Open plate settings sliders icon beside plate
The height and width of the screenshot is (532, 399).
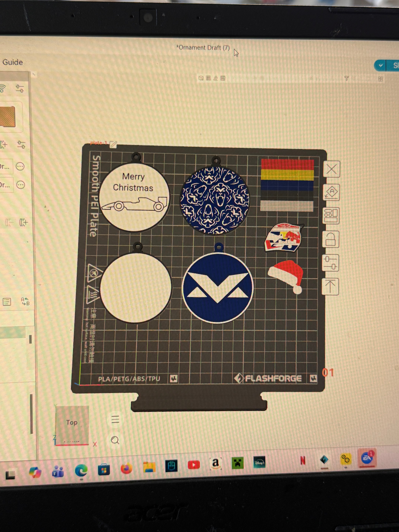tap(330, 263)
